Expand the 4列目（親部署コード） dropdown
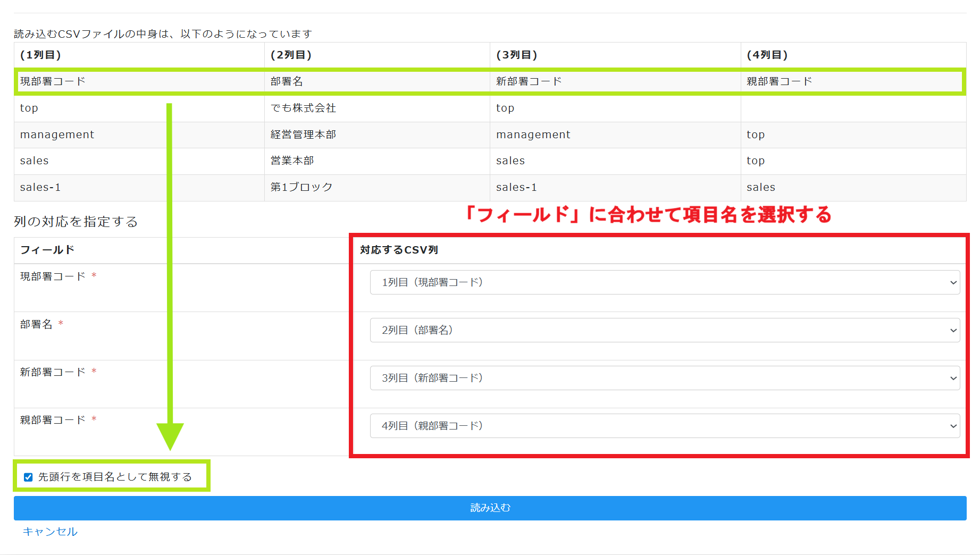Image resolution: width=980 pixels, height=555 pixels. pyautogui.click(x=664, y=426)
